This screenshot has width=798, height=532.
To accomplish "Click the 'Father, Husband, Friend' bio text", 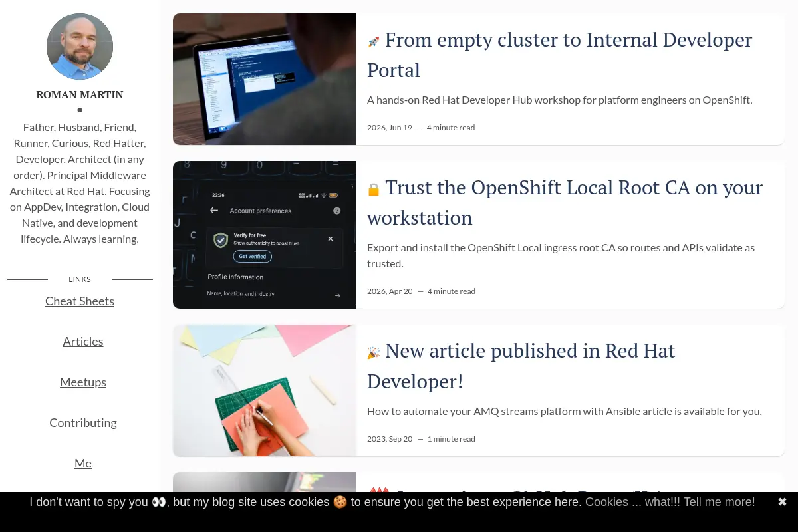I will (x=80, y=183).
